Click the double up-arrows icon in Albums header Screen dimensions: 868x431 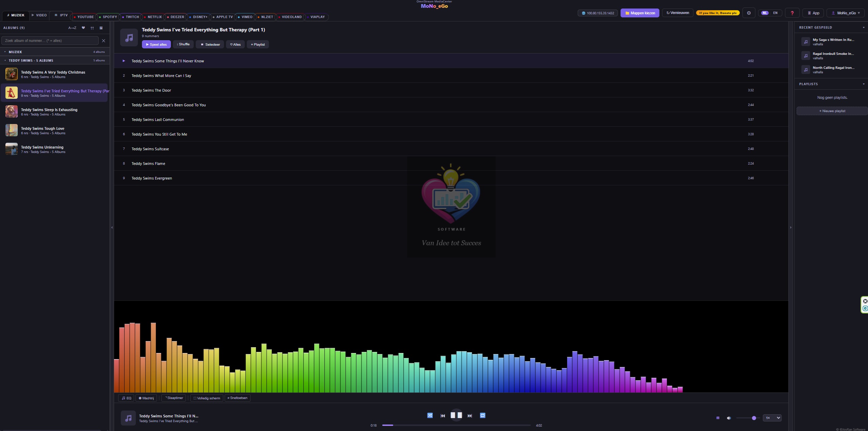92,28
